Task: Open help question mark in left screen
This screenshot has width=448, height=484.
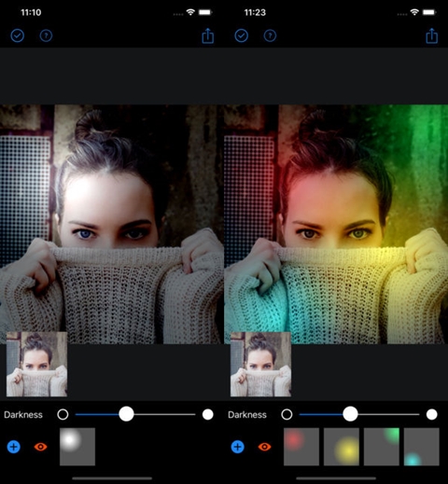Action: tap(46, 35)
